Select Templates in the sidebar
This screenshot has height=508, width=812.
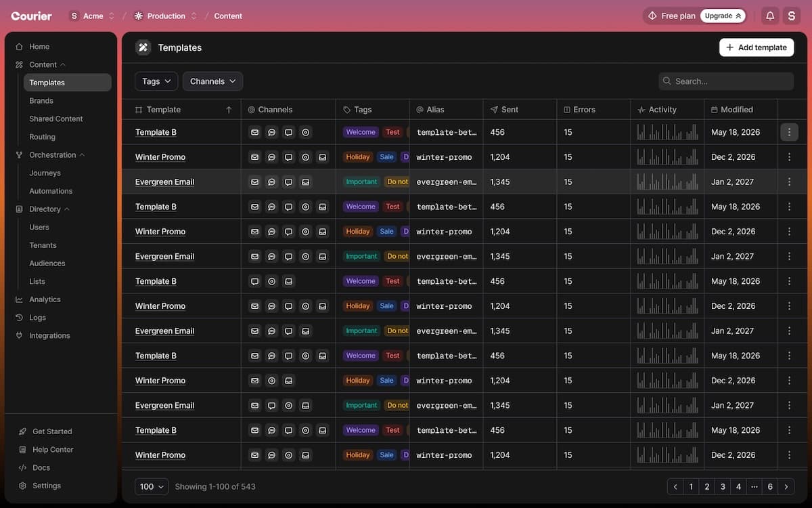68,83
